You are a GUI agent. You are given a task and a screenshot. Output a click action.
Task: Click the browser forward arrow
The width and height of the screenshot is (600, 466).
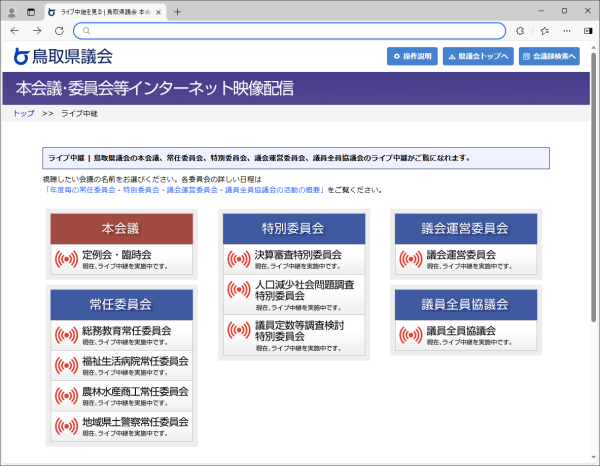(x=37, y=31)
